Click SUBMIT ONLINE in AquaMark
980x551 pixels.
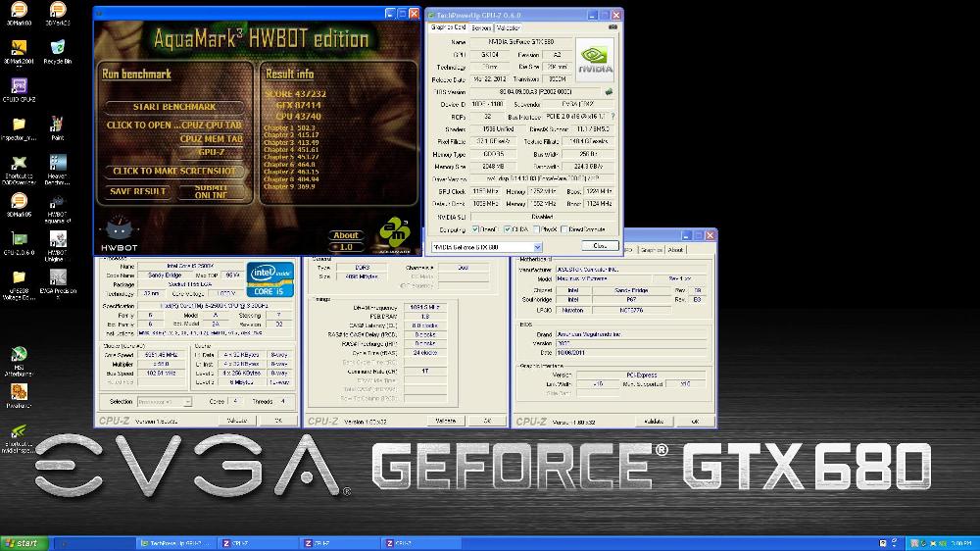click(x=212, y=191)
